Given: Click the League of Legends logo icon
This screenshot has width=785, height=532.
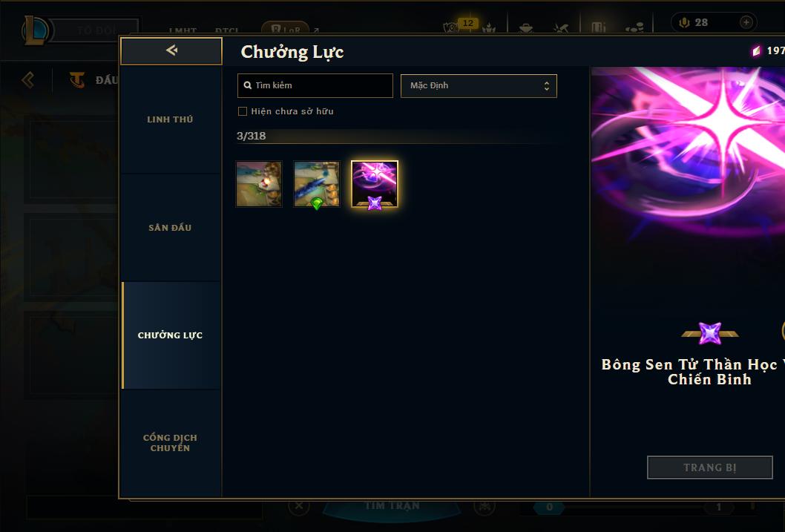Looking at the screenshot, I should tap(35, 30).
